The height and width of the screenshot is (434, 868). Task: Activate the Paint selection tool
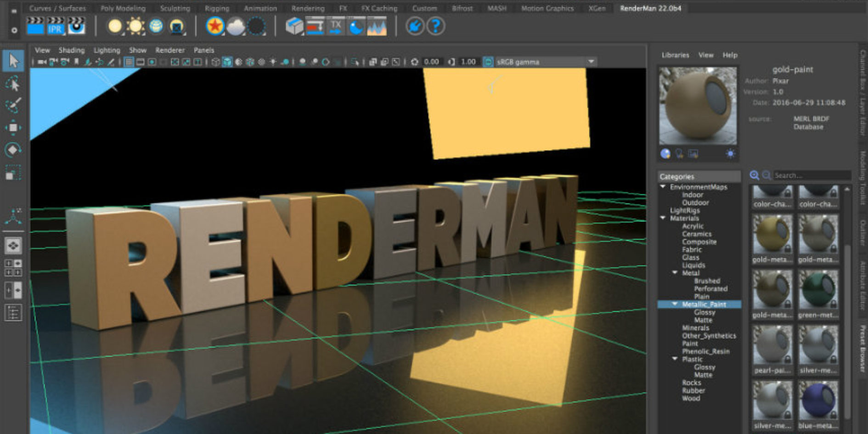13,105
